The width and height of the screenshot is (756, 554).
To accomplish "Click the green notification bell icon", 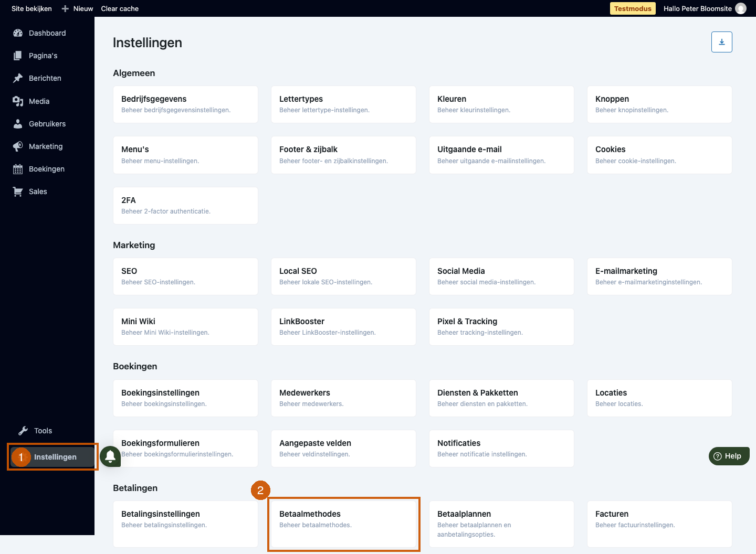I will tap(110, 456).
